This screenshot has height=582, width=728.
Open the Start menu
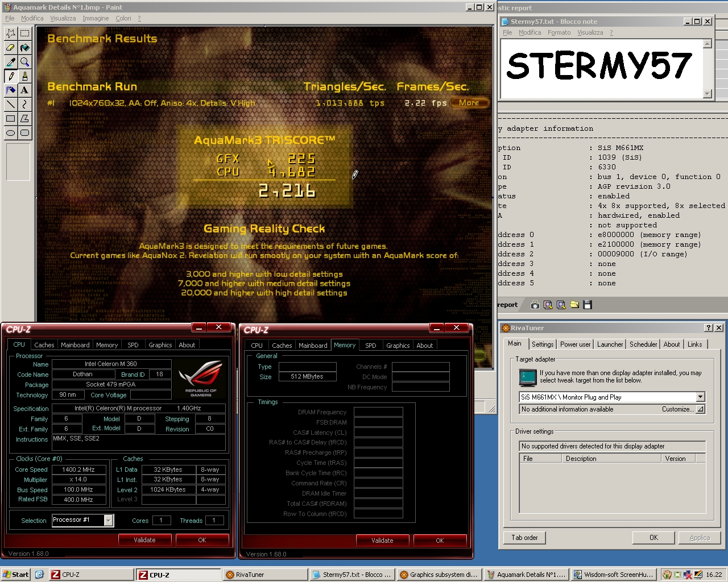[16, 575]
